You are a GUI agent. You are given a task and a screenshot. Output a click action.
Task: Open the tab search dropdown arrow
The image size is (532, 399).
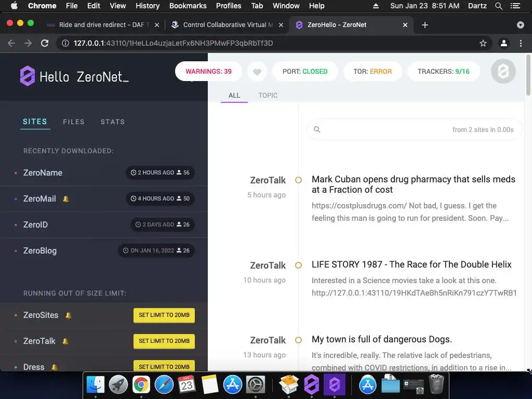pyautogui.click(x=521, y=25)
